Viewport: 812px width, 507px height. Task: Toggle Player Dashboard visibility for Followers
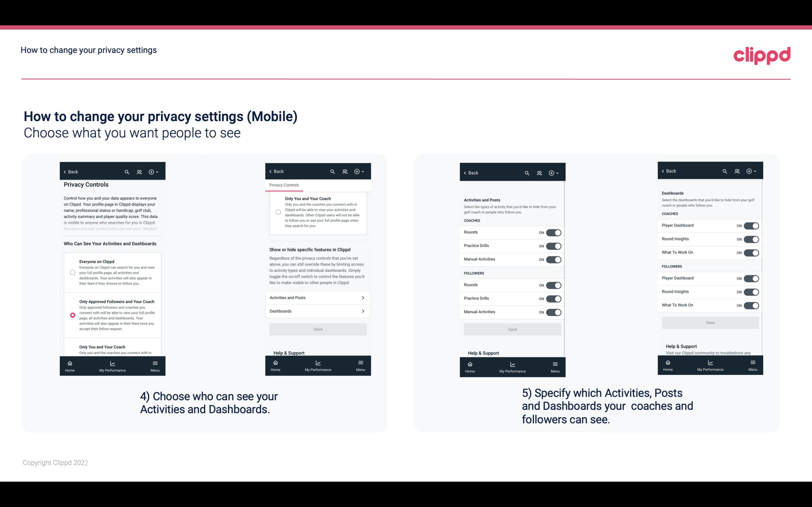[751, 278]
